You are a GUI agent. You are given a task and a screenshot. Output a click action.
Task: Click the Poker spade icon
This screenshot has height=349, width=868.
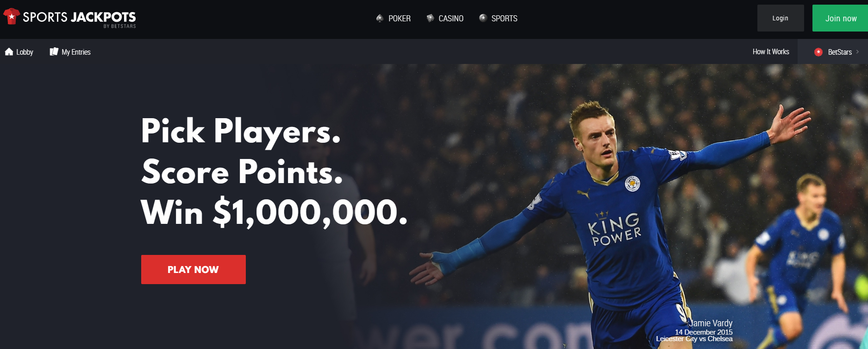[380, 18]
